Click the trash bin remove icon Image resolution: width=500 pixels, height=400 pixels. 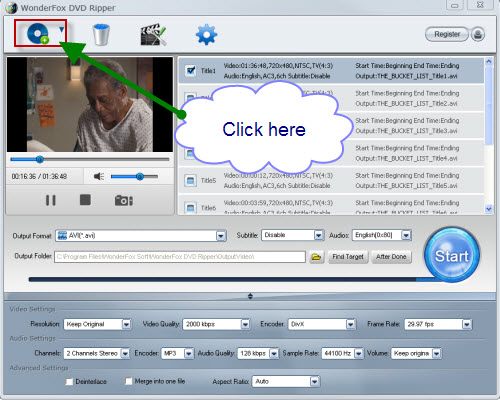tap(101, 34)
